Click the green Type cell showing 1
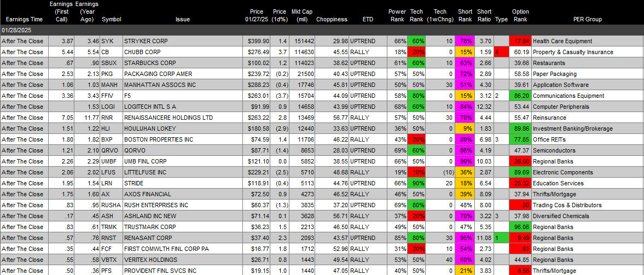Screen dimensions: 644x275 pyautogui.click(x=501, y=238)
